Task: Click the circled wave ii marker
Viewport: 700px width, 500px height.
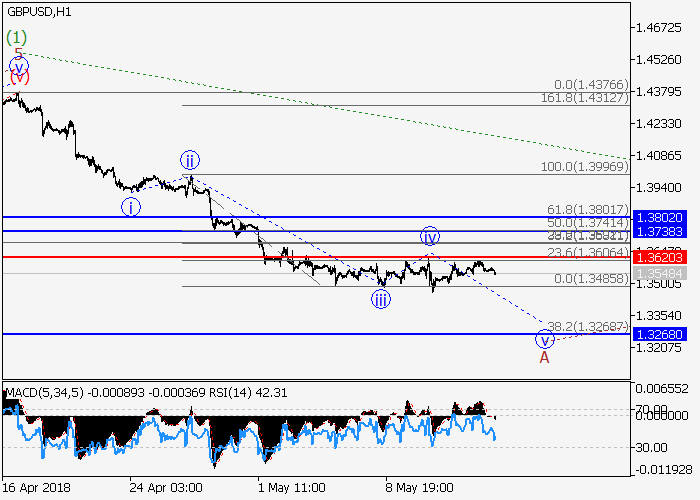Action: (x=190, y=160)
